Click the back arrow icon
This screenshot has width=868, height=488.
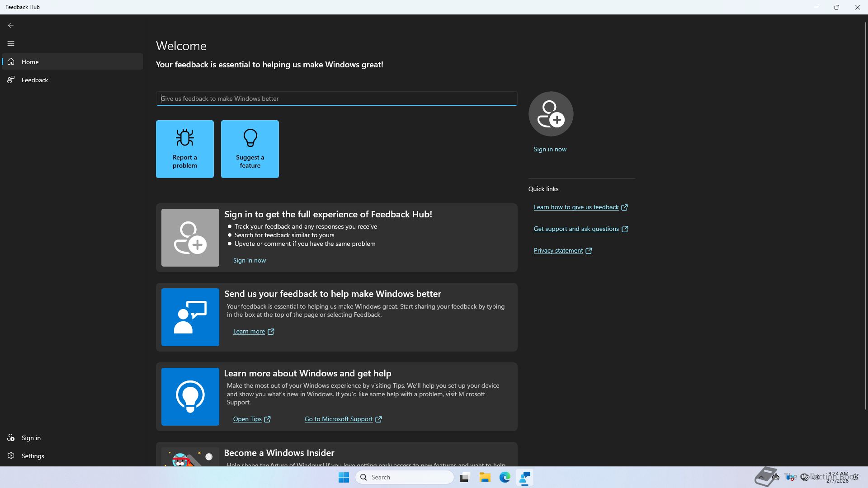click(11, 25)
